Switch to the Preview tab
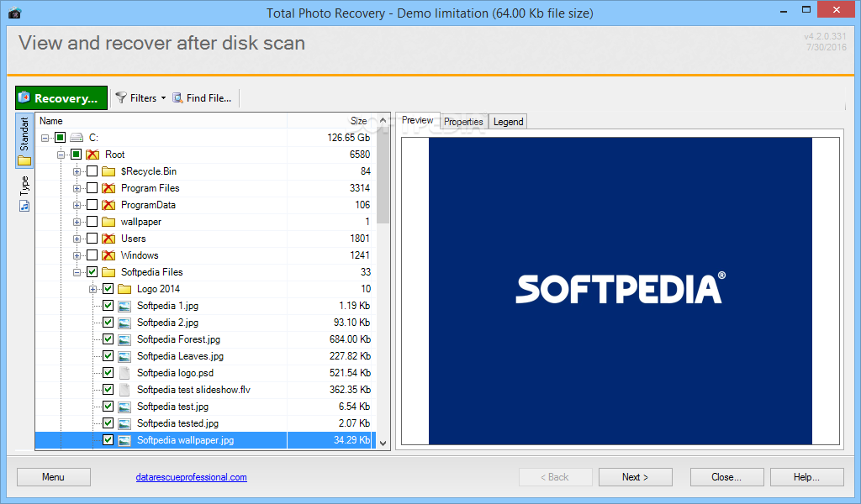 pos(417,121)
